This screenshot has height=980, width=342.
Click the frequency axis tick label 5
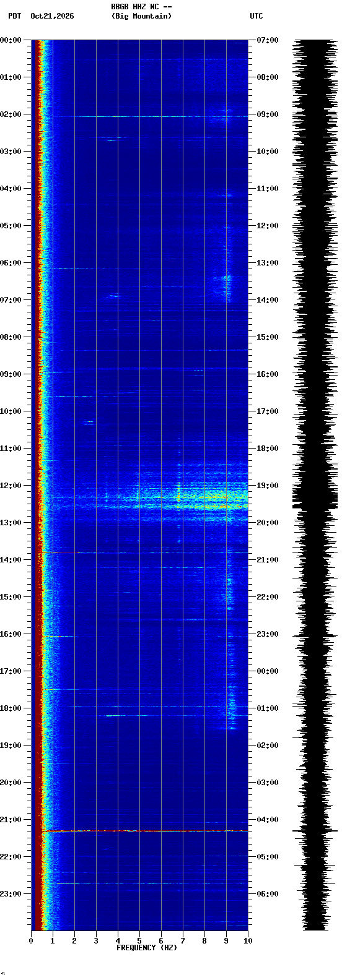(139, 941)
